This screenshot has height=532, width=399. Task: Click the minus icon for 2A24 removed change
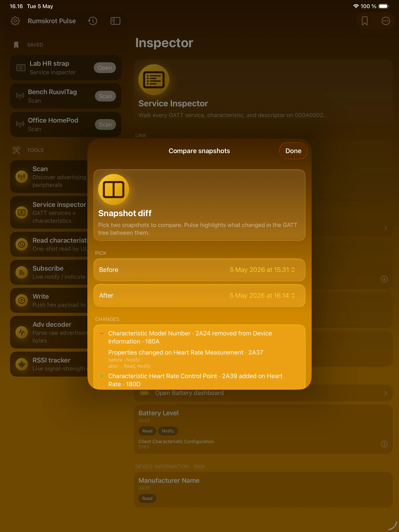(102, 333)
